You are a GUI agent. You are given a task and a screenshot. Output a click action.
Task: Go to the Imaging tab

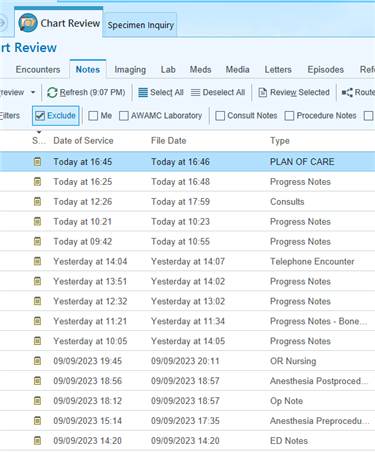[130, 70]
